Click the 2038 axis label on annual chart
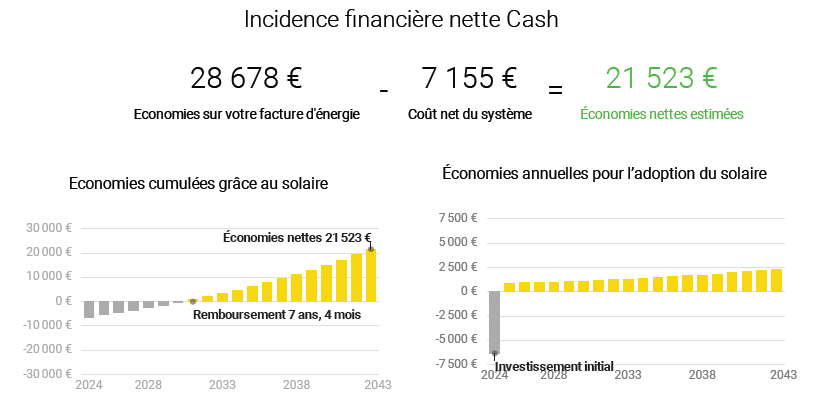Image resolution: width=832 pixels, height=397 pixels. pyautogui.click(x=702, y=375)
